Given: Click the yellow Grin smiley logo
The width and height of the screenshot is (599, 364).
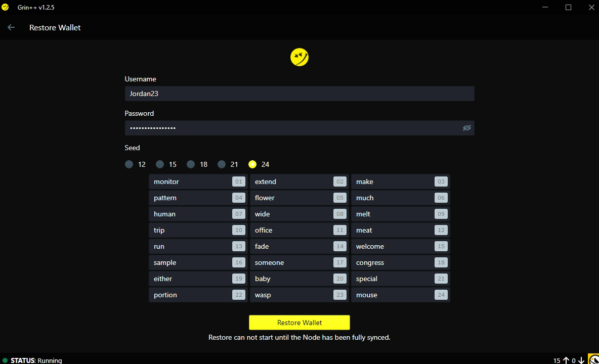Looking at the screenshot, I should (299, 57).
